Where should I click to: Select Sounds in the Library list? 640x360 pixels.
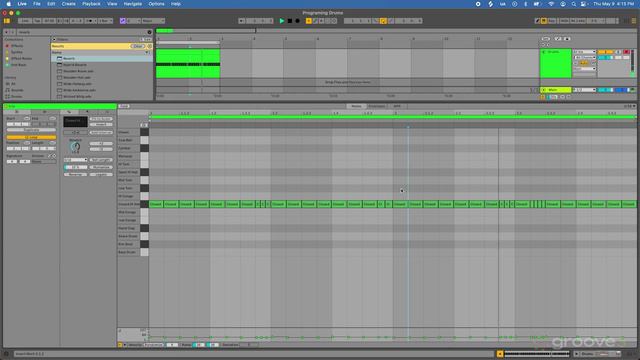pos(17,90)
